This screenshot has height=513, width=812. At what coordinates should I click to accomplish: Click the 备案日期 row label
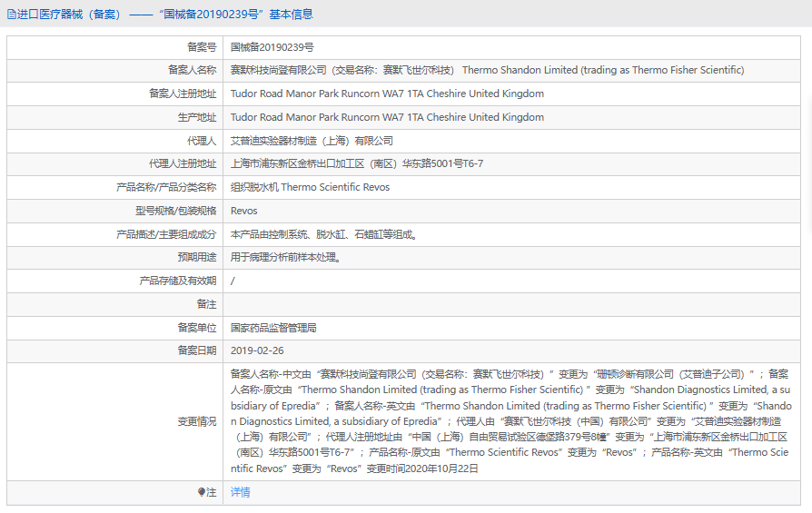click(197, 350)
